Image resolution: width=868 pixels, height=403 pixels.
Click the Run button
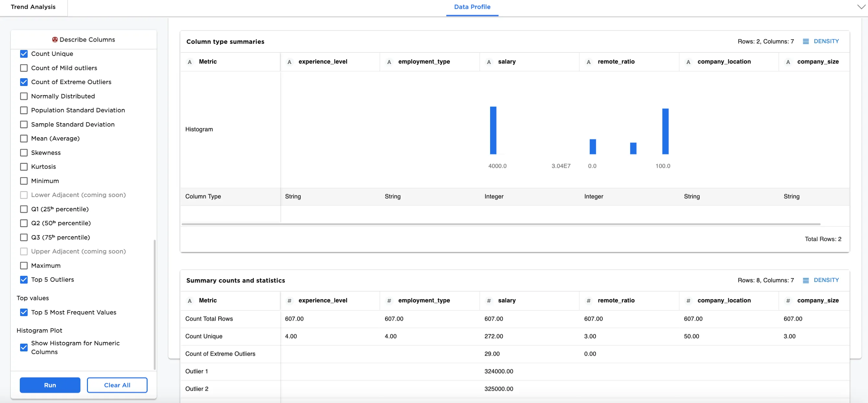(x=50, y=385)
